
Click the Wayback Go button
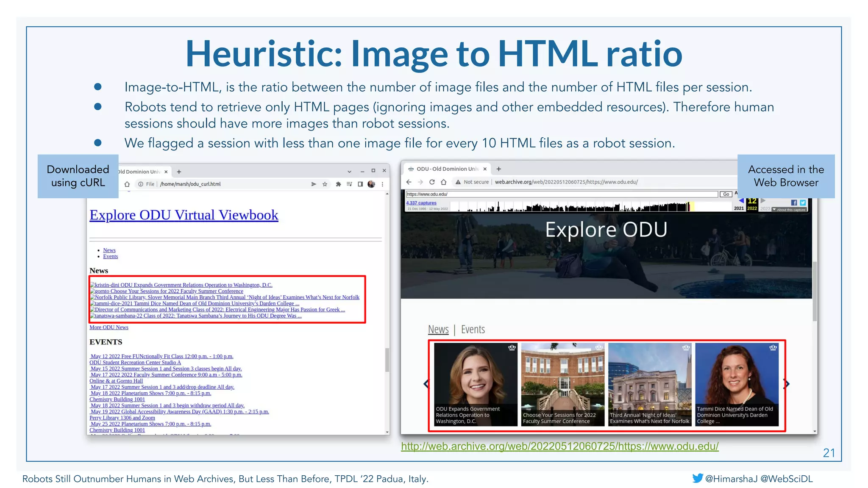(x=726, y=194)
